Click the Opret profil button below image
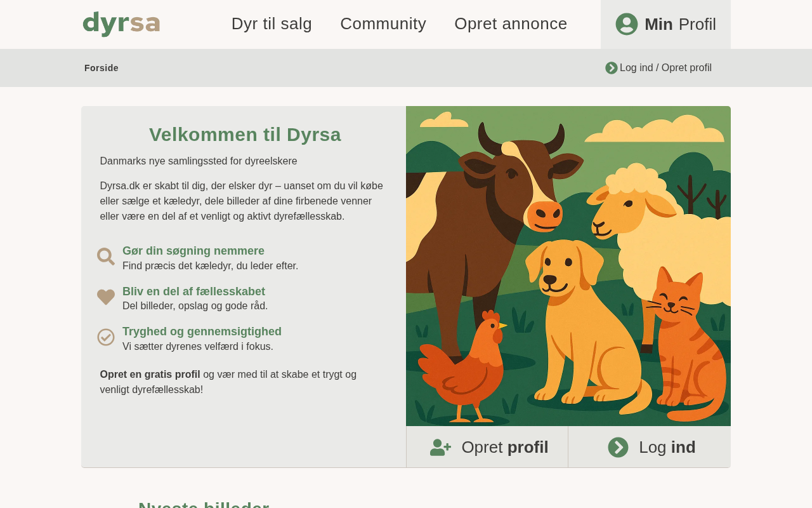This screenshot has width=812, height=508. point(487,447)
